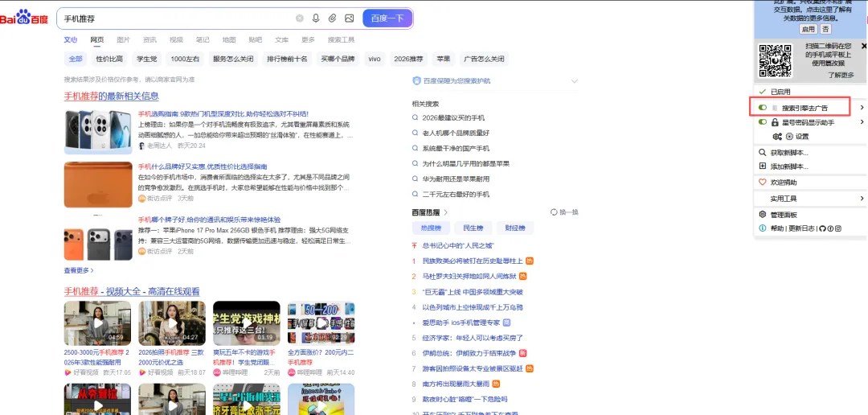This screenshot has height=415, width=868.
Task: Click the gears icon before 设置
Action: 777,136
